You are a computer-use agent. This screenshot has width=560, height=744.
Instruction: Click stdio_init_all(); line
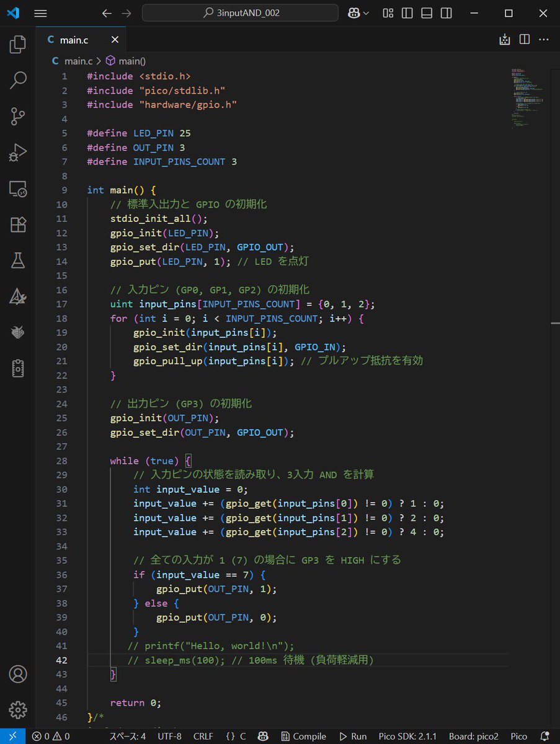click(x=159, y=219)
